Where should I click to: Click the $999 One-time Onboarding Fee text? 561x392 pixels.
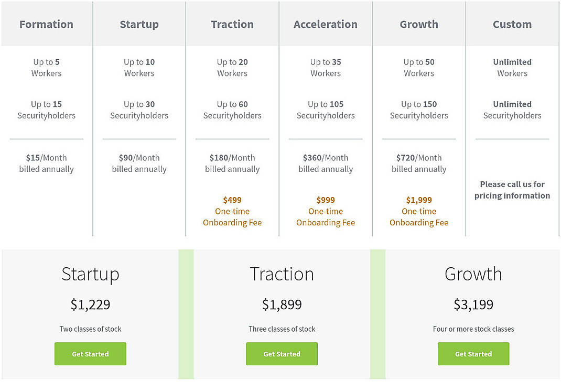click(325, 211)
